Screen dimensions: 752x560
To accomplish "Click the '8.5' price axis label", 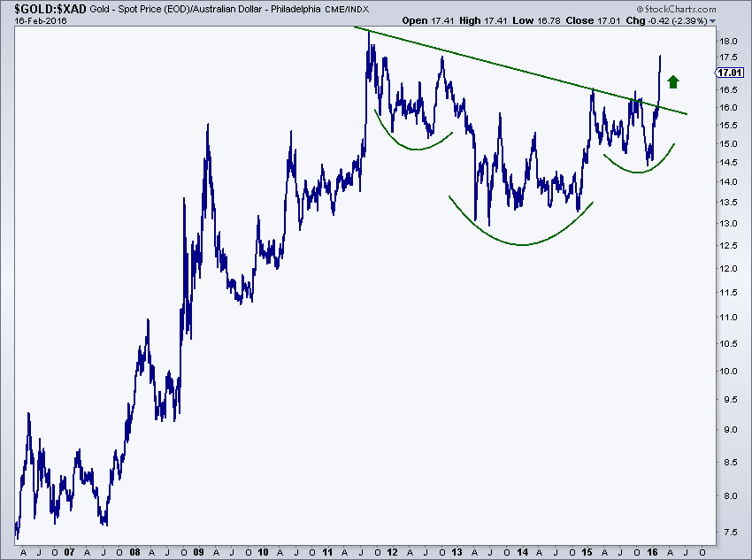I will coord(731,462).
